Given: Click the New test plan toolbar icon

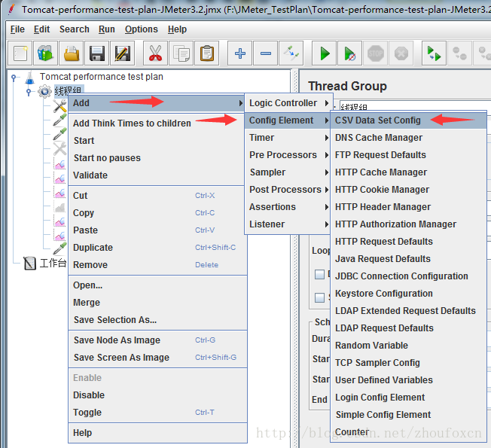Looking at the screenshot, I should tap(21, 53).
